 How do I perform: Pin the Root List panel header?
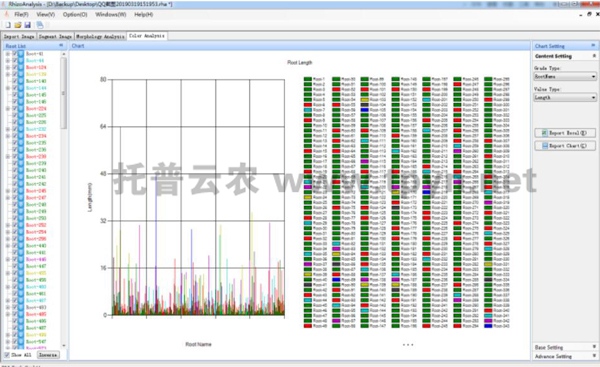click(61, 46)
